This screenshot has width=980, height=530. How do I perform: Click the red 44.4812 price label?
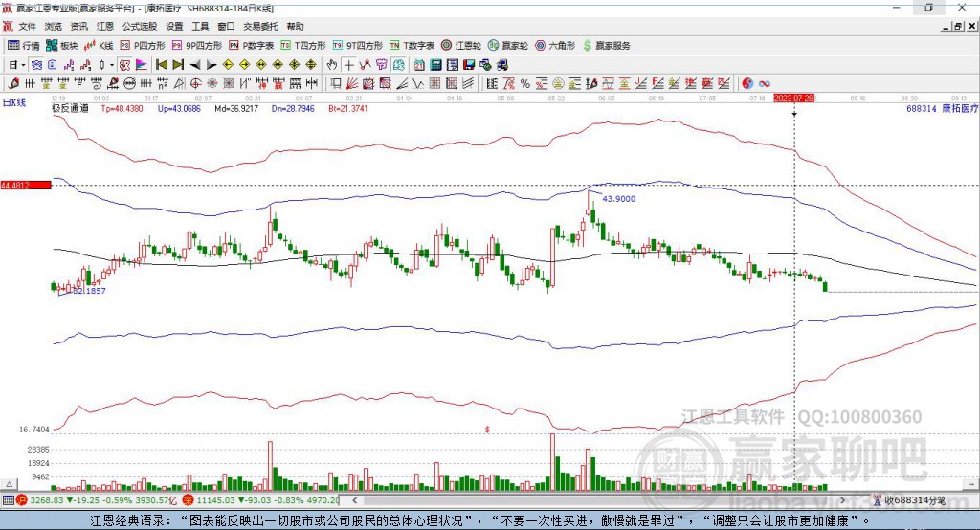tap(26, 185)
